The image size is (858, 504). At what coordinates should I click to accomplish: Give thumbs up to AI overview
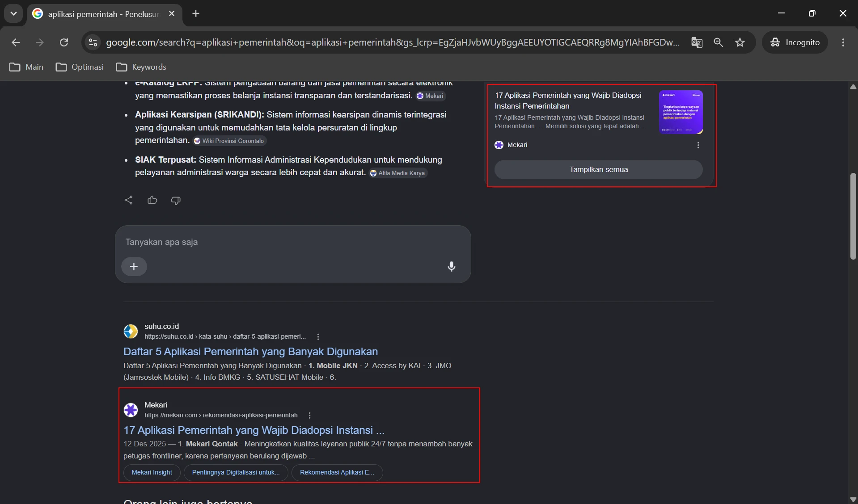152,200
